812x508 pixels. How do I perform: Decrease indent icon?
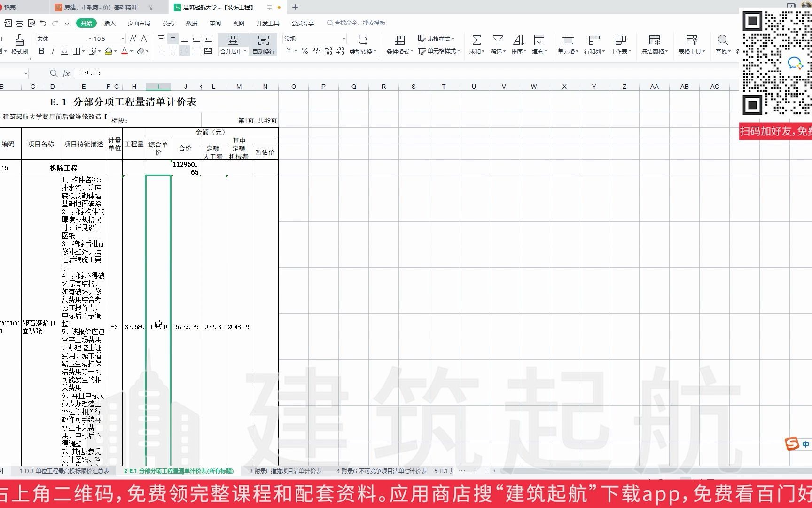point(196,39)
